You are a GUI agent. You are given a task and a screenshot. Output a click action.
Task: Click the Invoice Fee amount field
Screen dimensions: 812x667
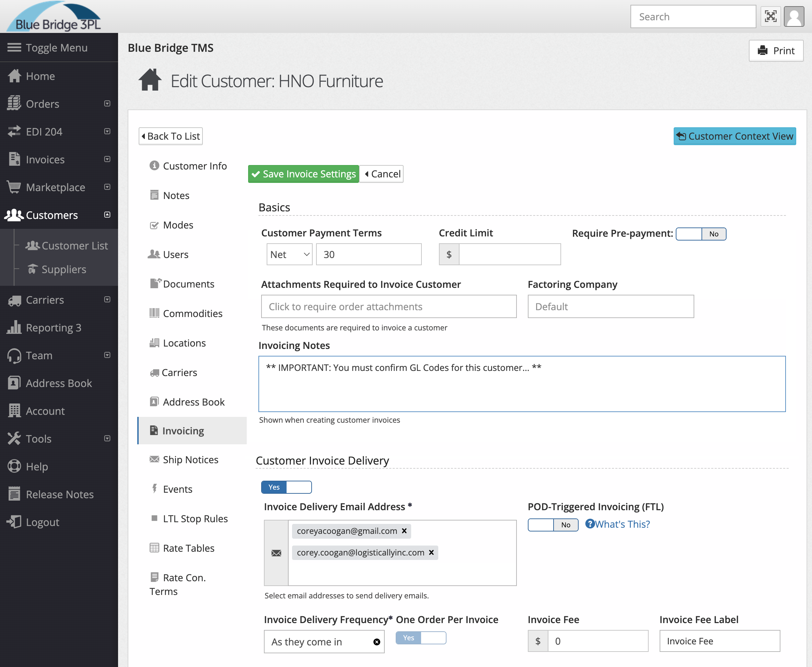598,641
